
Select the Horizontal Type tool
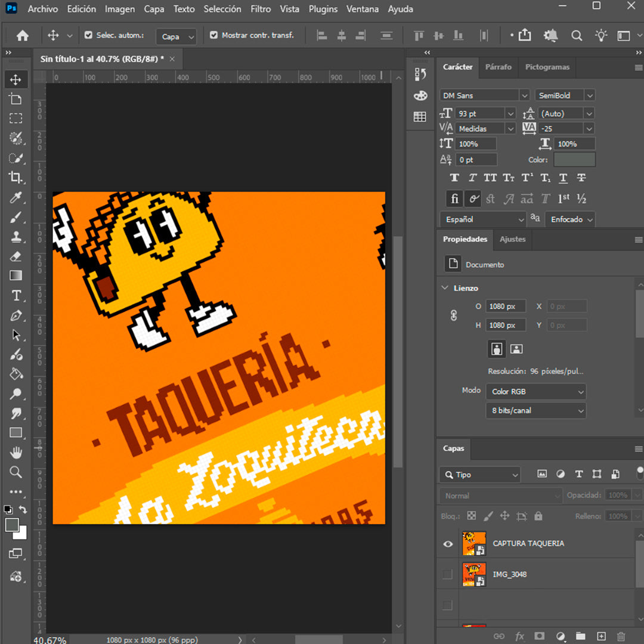16,296
